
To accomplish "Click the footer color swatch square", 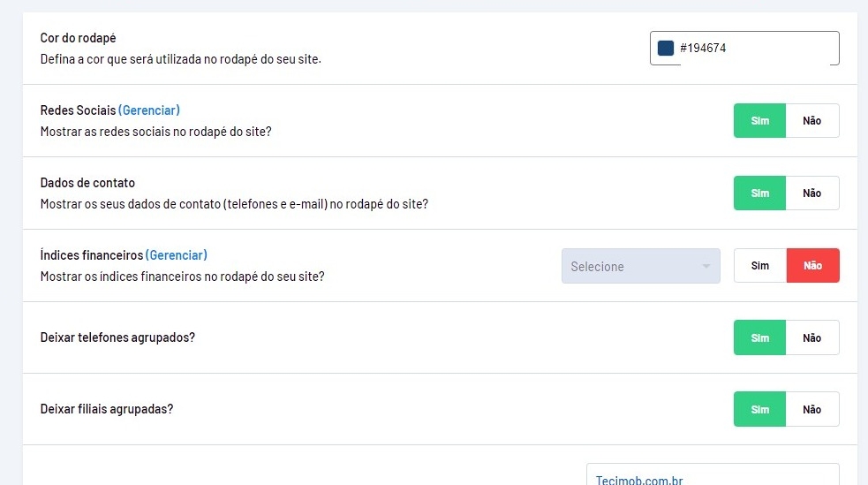I will click(666, 49).
